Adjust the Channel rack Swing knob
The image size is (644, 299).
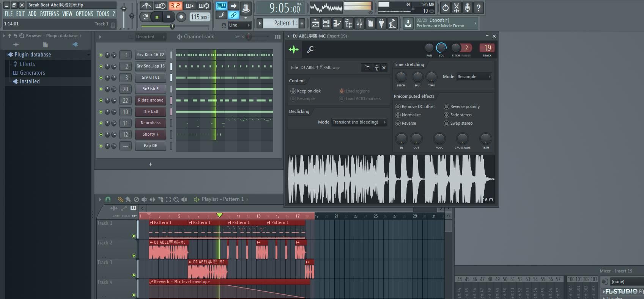[x=249, y=37]
